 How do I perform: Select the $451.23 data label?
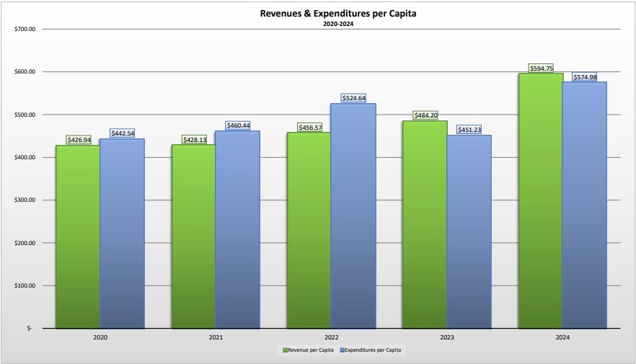(469, 130)
